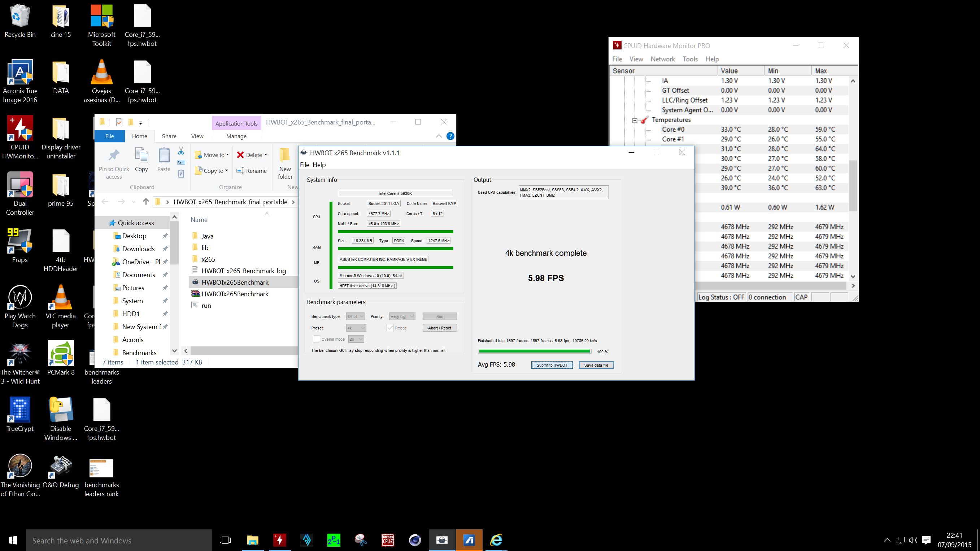Click the benchmark progress bar at 100 %
This screenshot has height=551, width=980.
coord(534,351)
